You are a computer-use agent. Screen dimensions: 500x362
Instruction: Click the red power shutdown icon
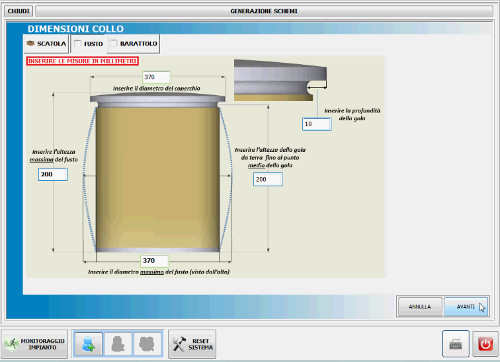tap(485, 344)
